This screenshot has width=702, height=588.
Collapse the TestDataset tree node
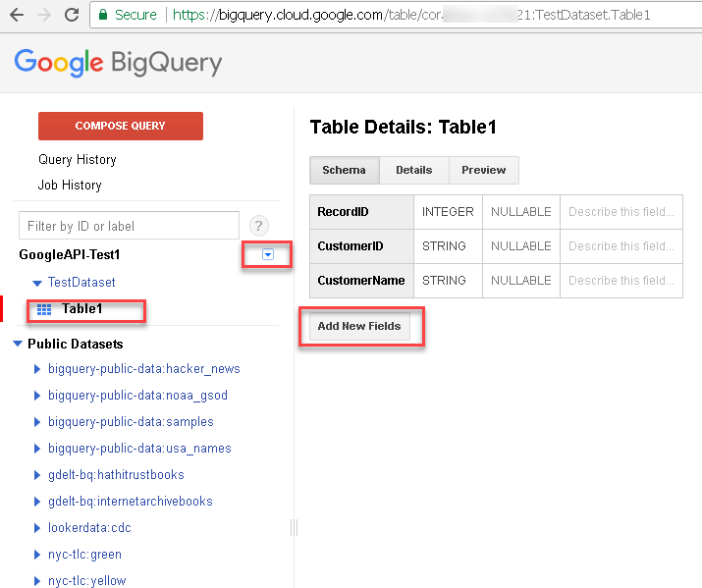tap(37, 283)
